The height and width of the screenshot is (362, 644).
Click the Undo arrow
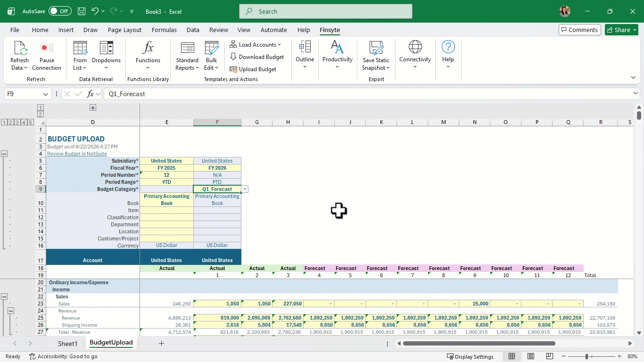click(x=95, y=11)
